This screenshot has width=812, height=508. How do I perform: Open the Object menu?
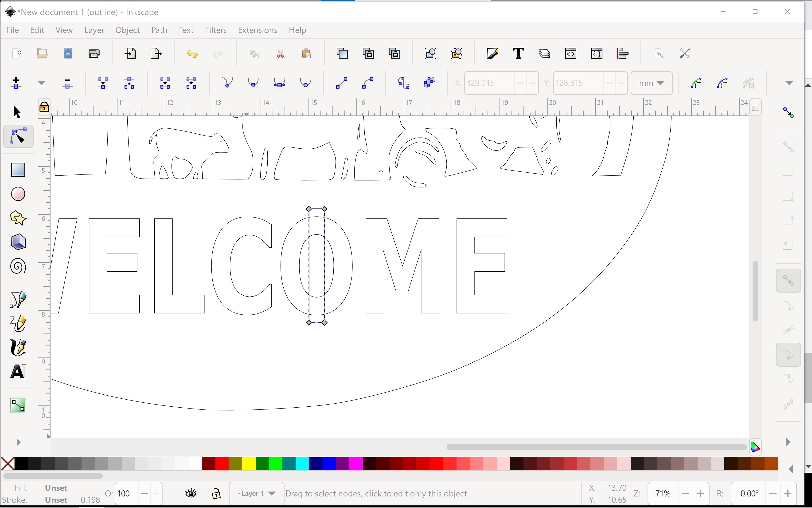pyautogui.click(x=128, y=30)
